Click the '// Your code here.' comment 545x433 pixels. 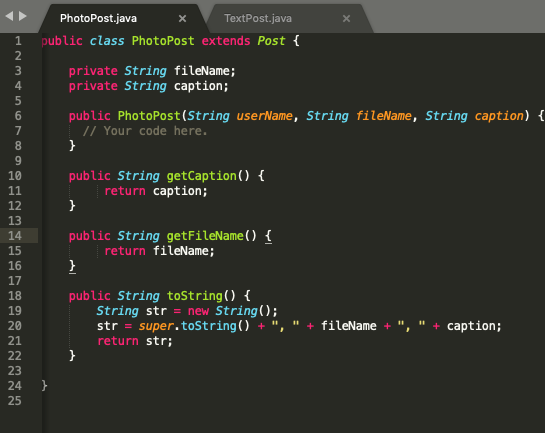pyautogui.click(x=145, y=131)
